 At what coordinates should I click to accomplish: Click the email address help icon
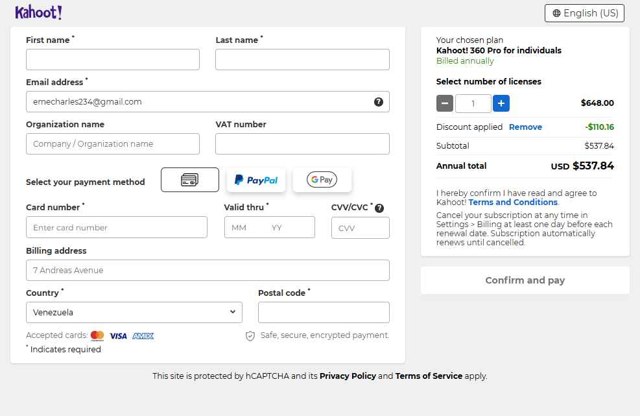point(378,102)
